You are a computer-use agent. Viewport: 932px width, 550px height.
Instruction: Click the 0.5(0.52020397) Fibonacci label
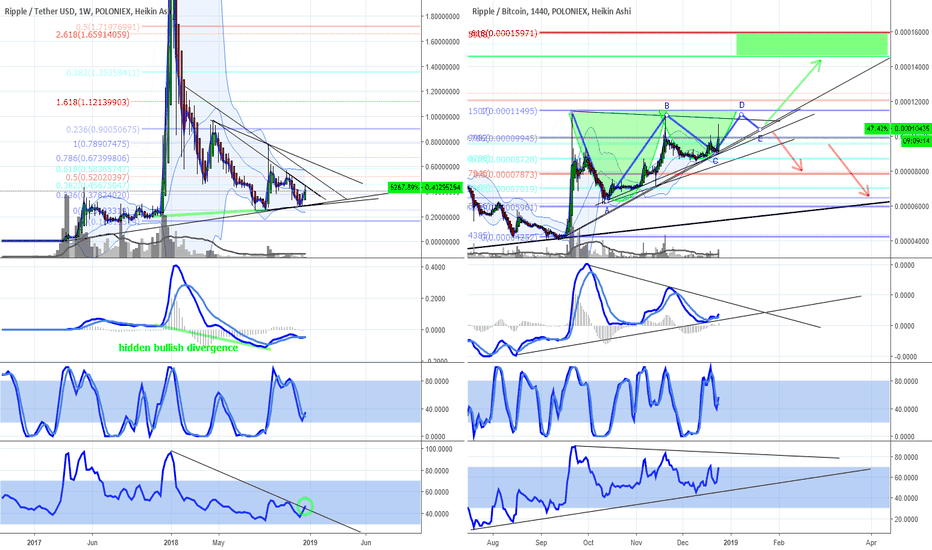[x=97, y=177]
